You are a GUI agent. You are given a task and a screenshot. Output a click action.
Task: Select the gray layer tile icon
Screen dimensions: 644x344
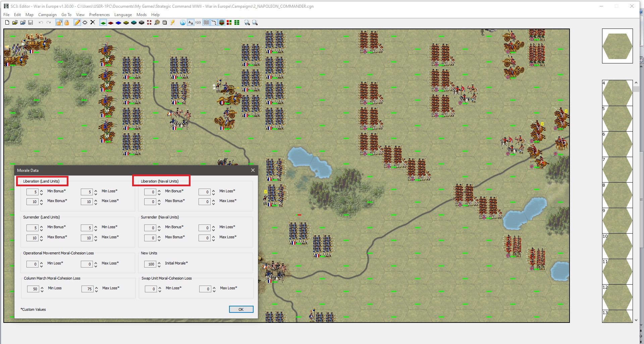pyautogui.click(x=142, y=22)
